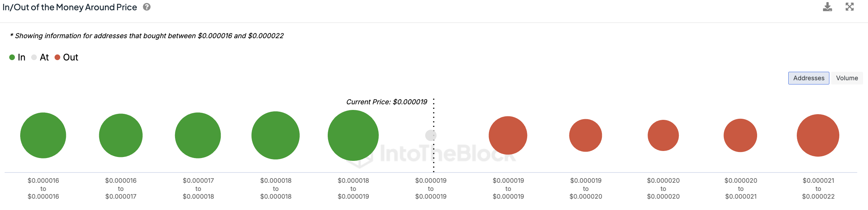Toggle the In legend series
This screenshot has width=868, height=210.
17,57
